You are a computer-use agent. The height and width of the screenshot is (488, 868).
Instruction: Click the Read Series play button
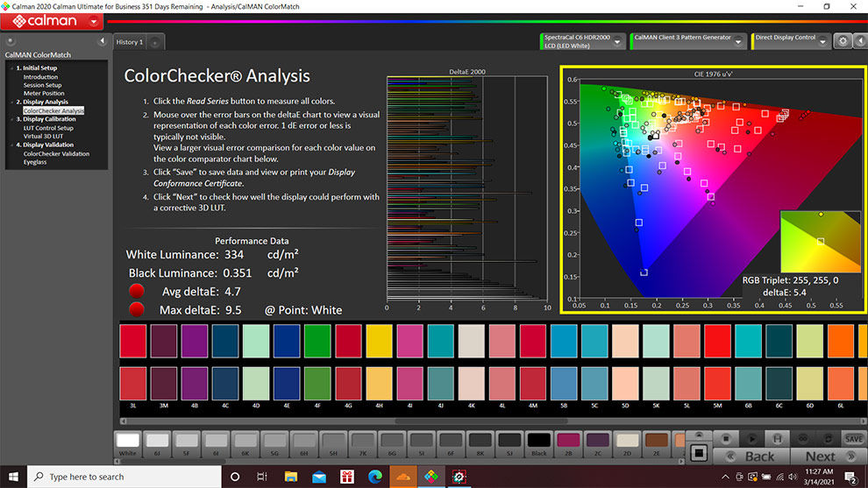coord(751,439)
